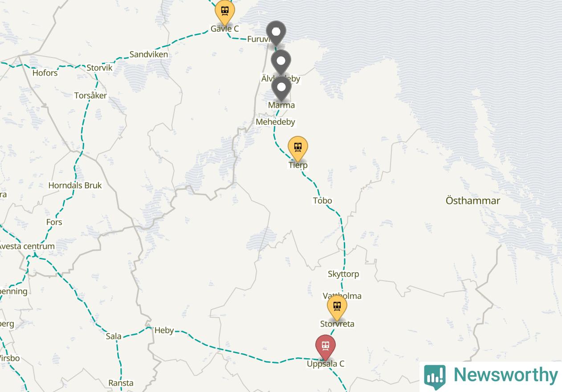Click the Mehedeby station label

click(275, 122)
